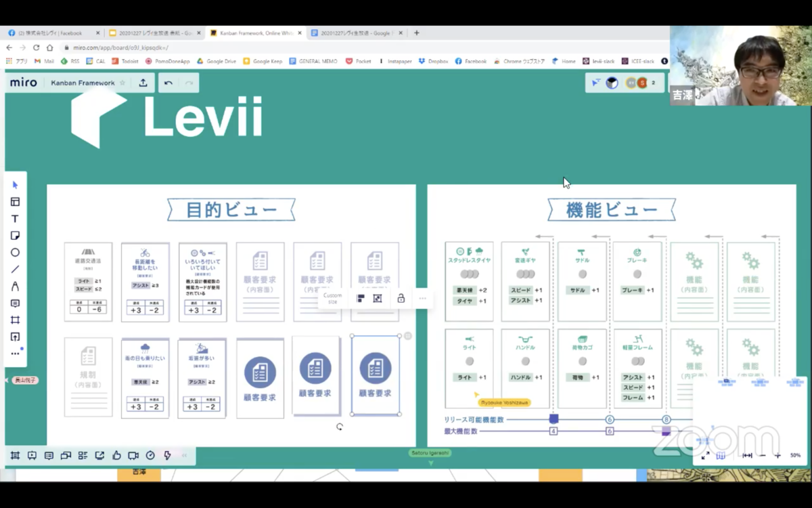This screenshot has height=508, width=812.
Task: Select the highlighted 顧客要求 card with selection handles
Action: pyautogui.click(x=376, y=375)
